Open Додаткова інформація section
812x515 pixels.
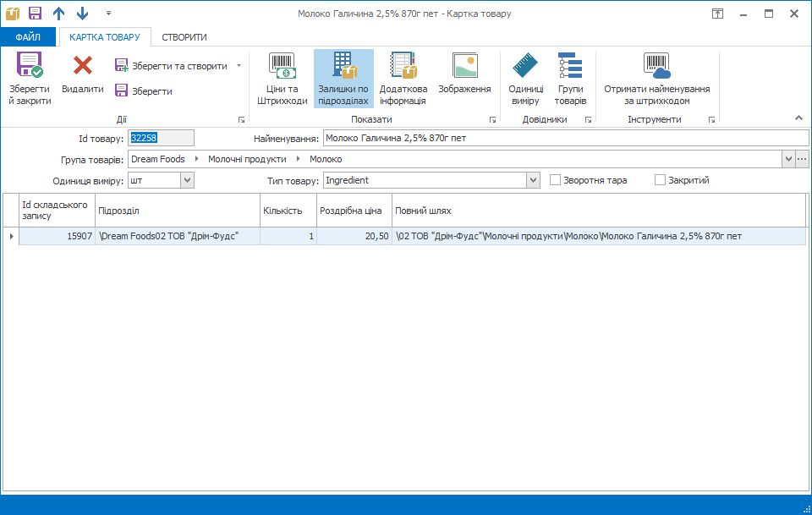tap(403, 67)
